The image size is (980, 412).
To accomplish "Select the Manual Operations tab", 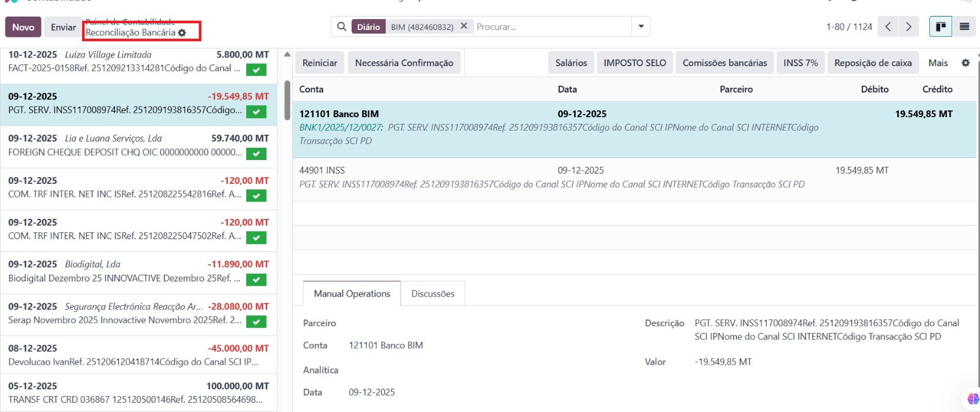I will pyautogui.click(x=352, y=294).
